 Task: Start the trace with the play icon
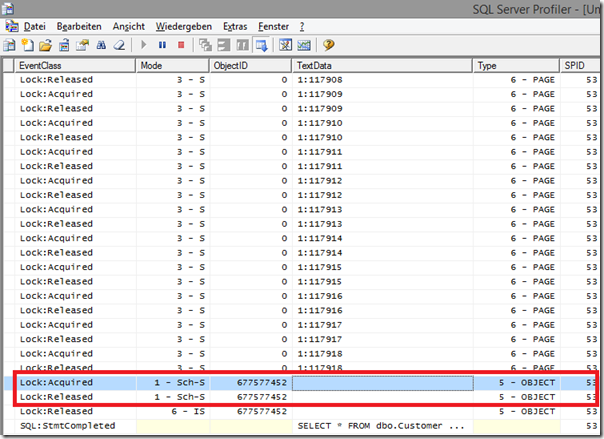point(144,45)
